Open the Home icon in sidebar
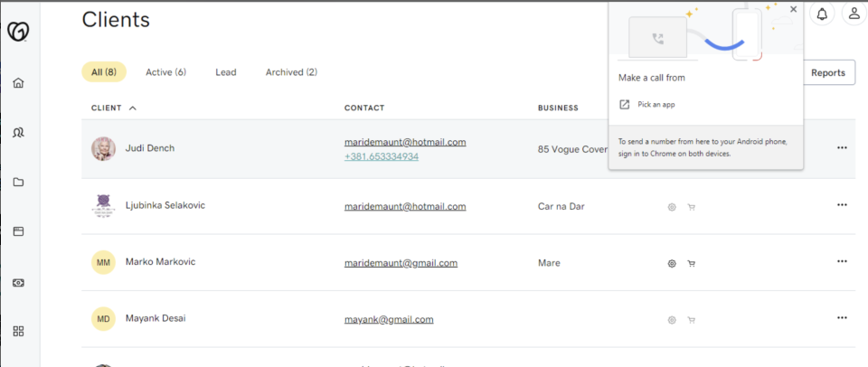 tap(18, 83)
